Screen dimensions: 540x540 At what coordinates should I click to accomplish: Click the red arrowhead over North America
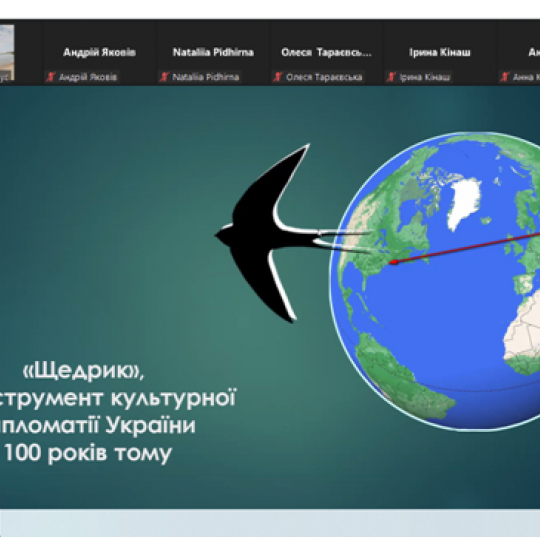(394, 262)
